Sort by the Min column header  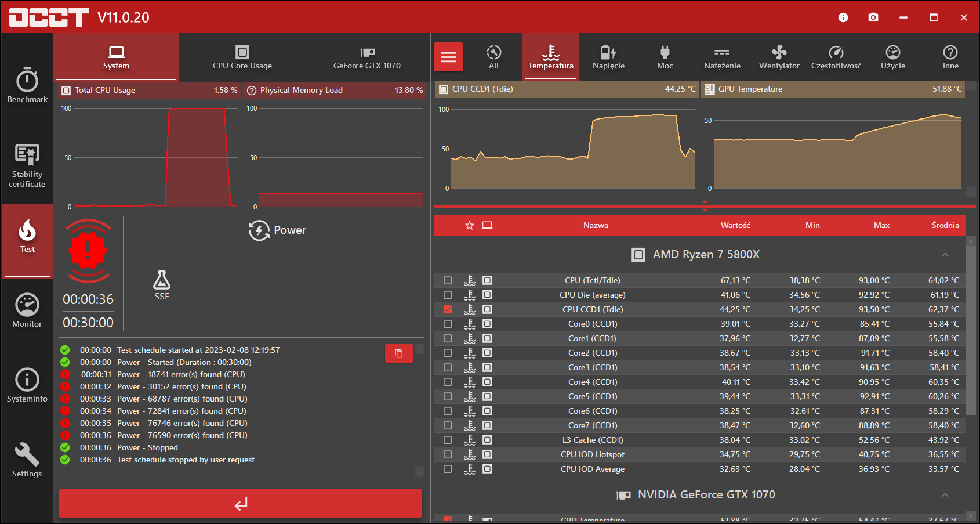pyautogui.click(x=812, y=225)
